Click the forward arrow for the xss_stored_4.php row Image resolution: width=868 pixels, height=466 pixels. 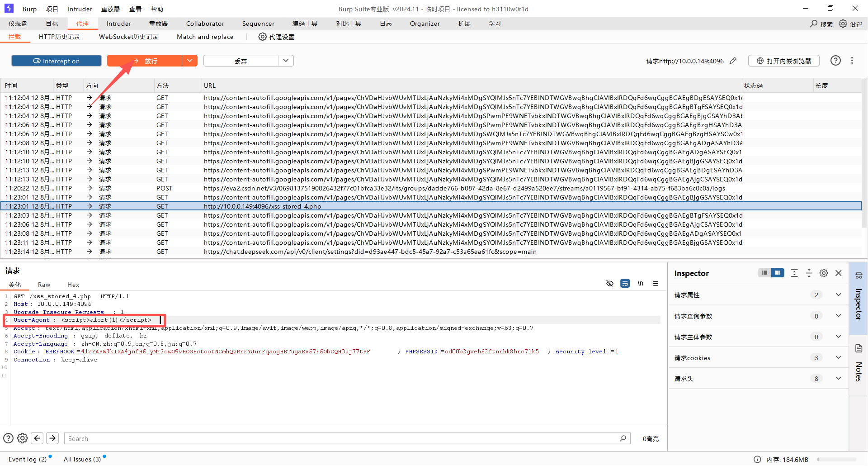pos(90,206)
